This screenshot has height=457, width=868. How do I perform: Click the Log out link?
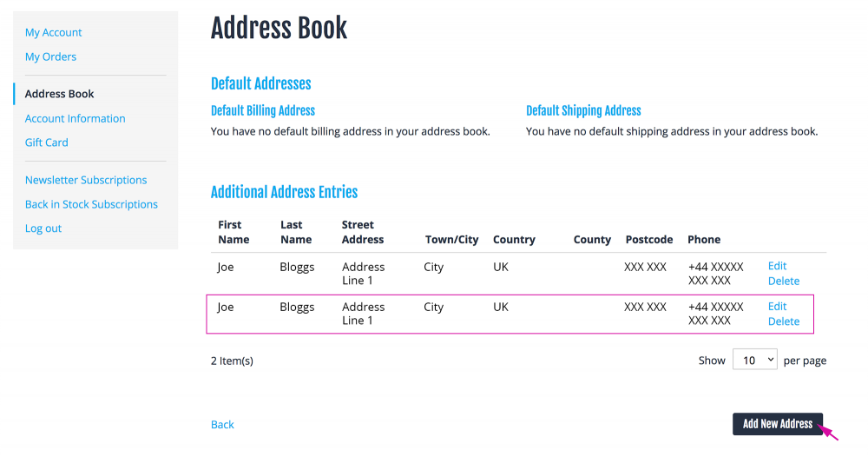pos(43,228)
